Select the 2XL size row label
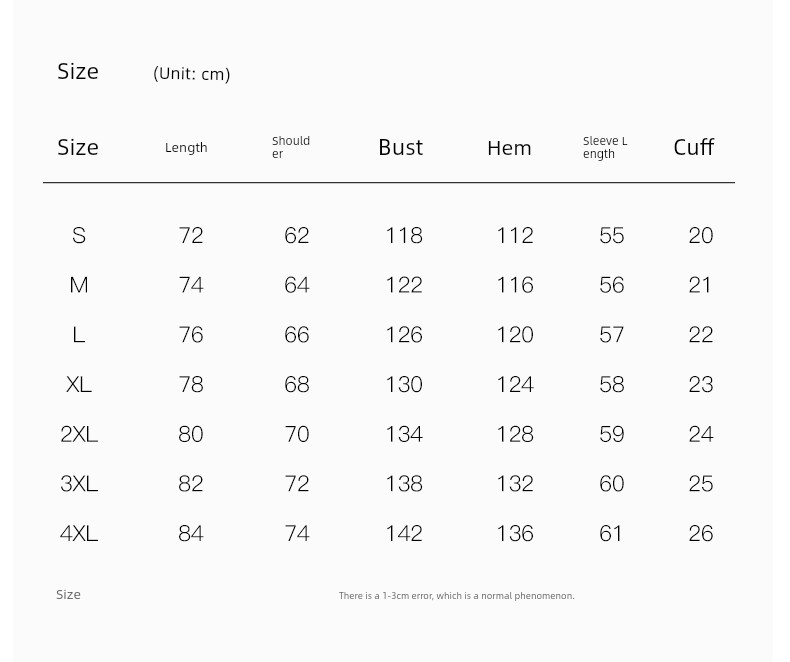The image size is (790, 662). coord(79,434)
